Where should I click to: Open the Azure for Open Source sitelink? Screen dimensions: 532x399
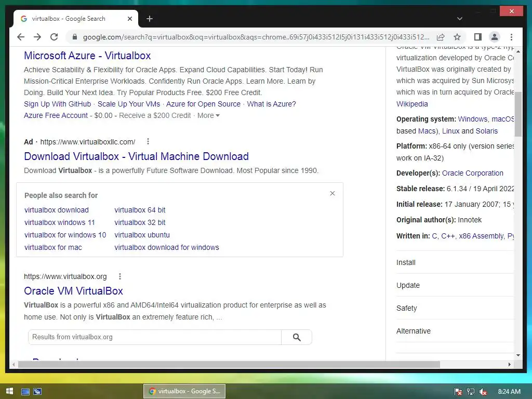tap(203, 104)
